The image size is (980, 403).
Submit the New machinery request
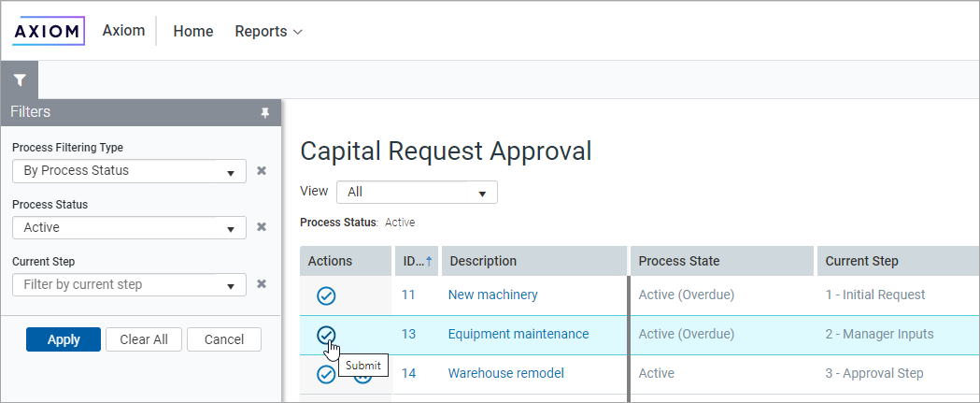(x=326, y=295)
